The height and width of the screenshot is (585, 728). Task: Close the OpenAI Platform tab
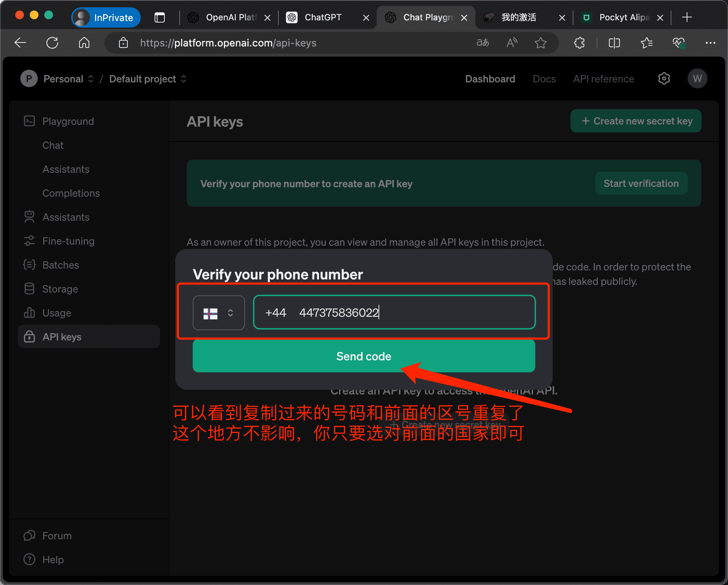(267, 18)
